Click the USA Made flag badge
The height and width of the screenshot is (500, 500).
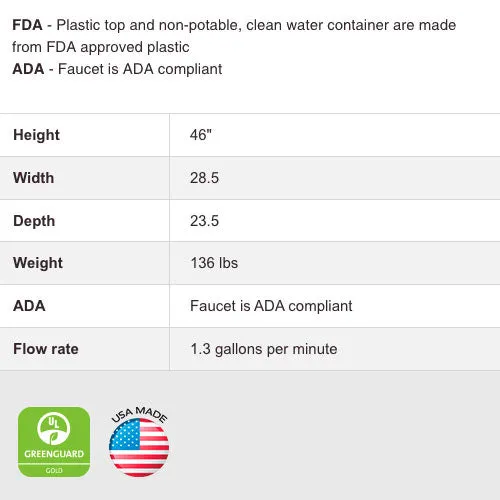[x=139, y=442]
